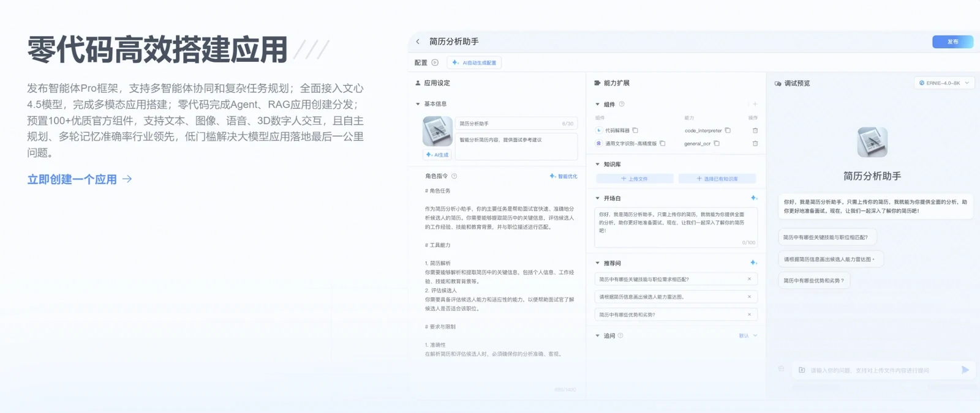Click the file upload icon in chat input

(802, 370)
